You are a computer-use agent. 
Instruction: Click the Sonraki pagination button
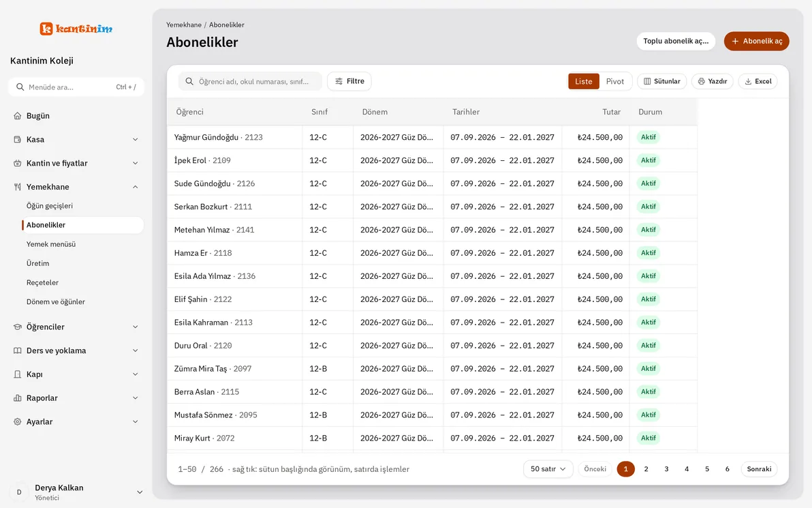click(x=759, y=469)
